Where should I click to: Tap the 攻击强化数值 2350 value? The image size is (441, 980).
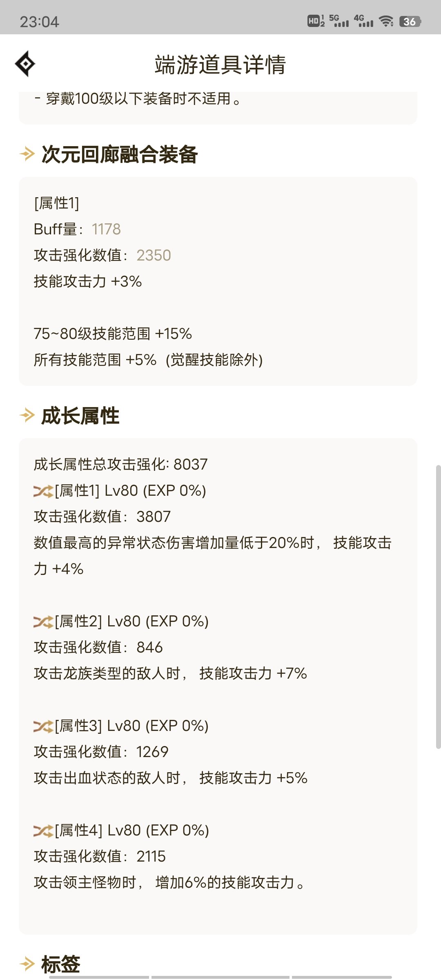pyautogui.click(x=154, y=255)
